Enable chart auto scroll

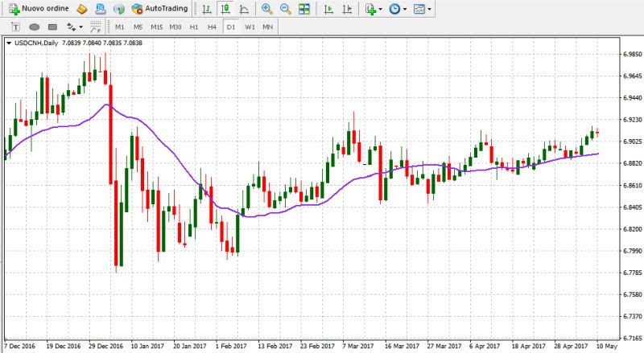click(328, 9)
